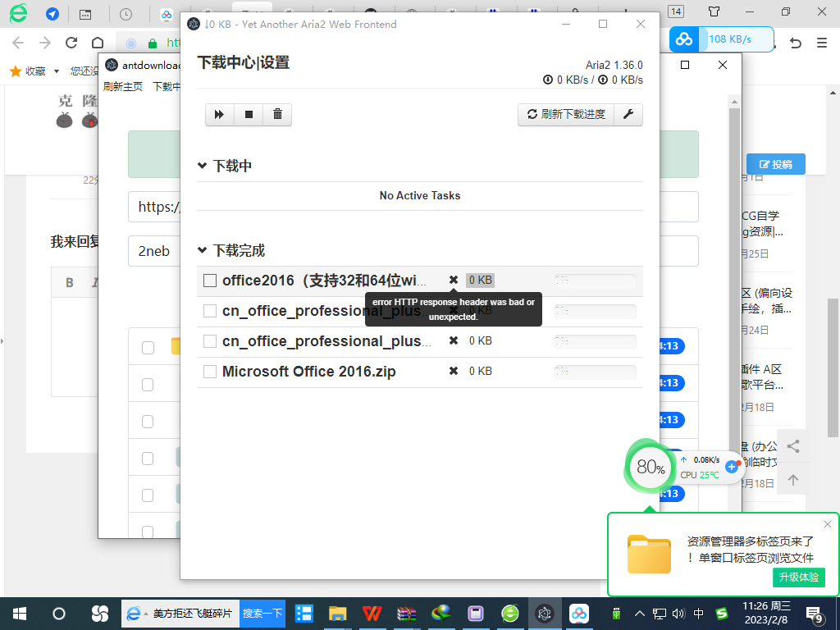840x630 pixels.
Task: Click the 80% memory accelerator ball
Action: point(651,467)
